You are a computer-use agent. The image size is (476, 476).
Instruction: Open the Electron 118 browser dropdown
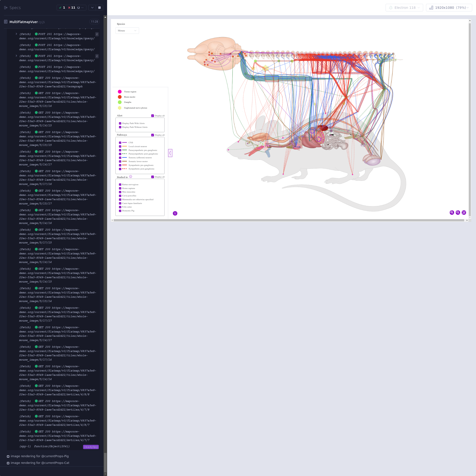pos(404,8)
